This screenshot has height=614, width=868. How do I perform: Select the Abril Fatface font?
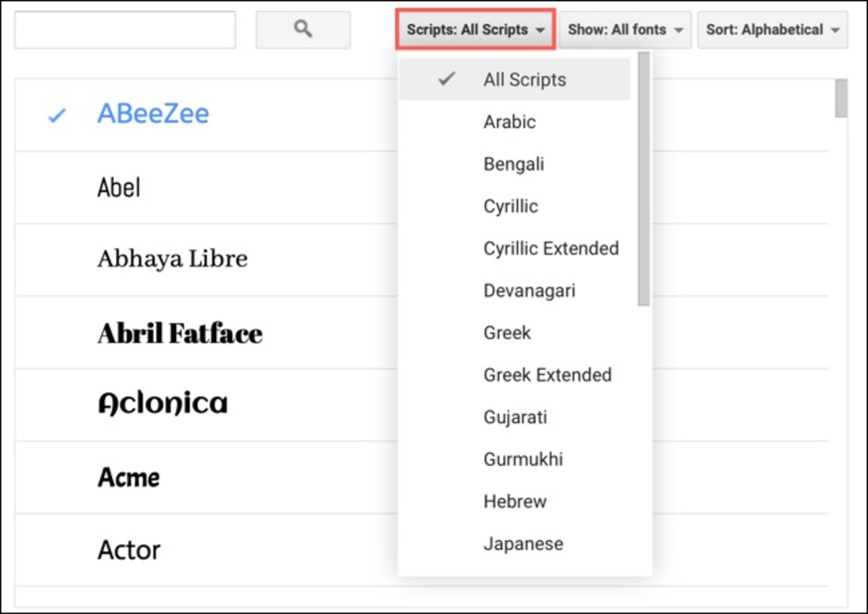(x=180, y=333)
